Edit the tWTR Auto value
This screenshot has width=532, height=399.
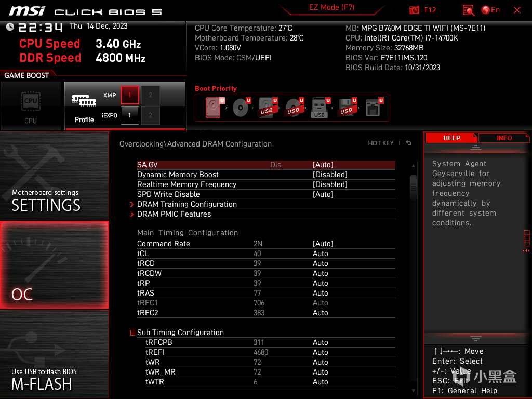pos(320,382)
